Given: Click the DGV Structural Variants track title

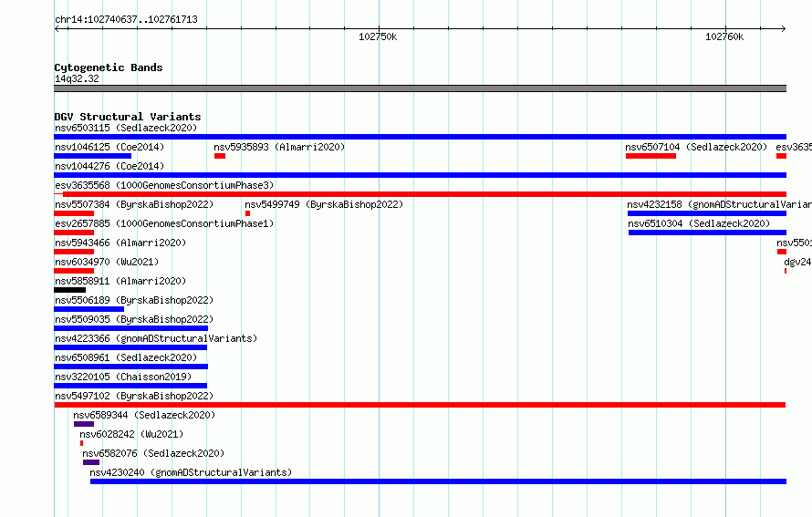Looking at the screenshot, I should (x=128, y=117).
